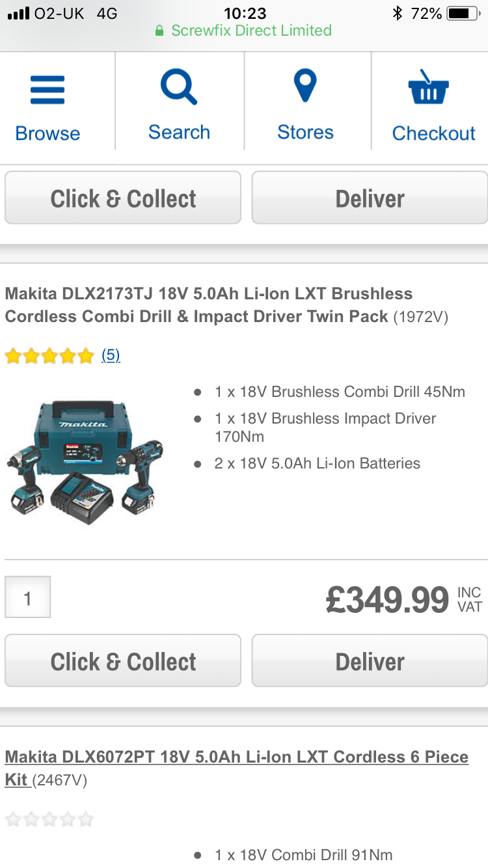The width and height of the screenshot is (488, 868).
Task: Tap the Screwfix Direct Limited address bar
Action: (x=244, y=31)
